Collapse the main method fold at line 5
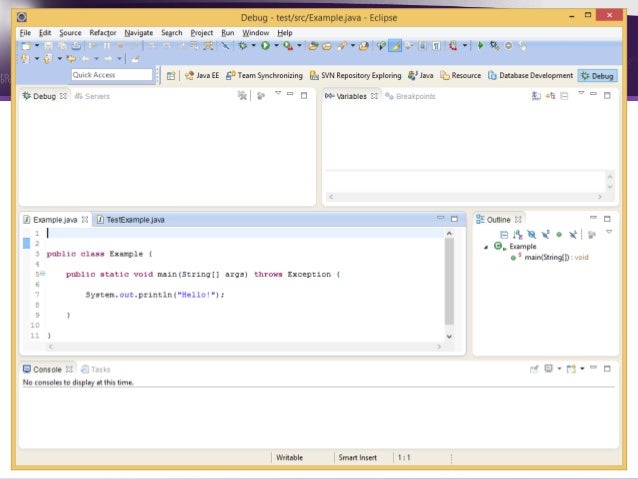Screen dimensions: 638x479 [43, 273]
